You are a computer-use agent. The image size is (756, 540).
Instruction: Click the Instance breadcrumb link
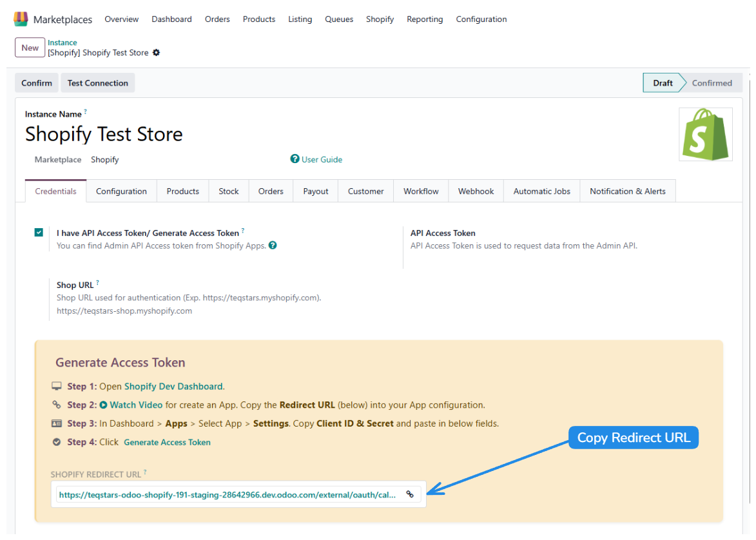[63, 43]
